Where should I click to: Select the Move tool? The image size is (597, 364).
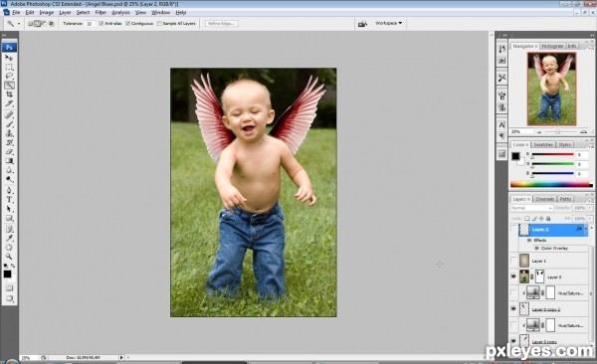point(9,58)
